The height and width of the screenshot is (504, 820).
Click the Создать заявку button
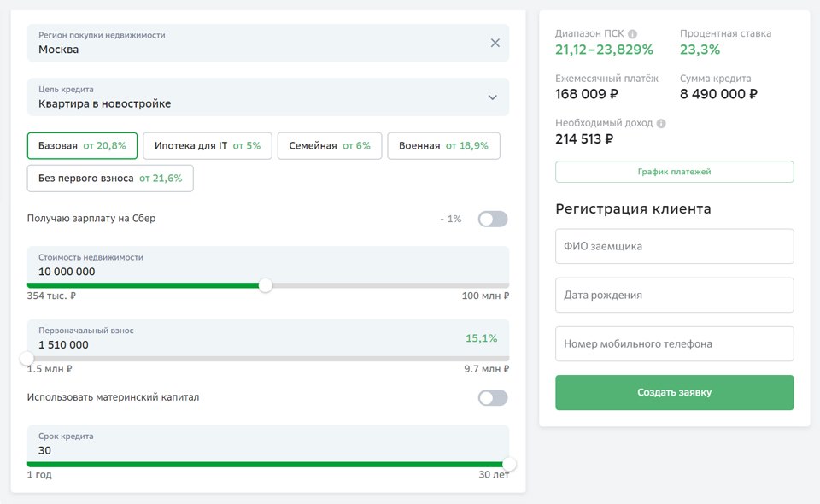tap(674, 393)
